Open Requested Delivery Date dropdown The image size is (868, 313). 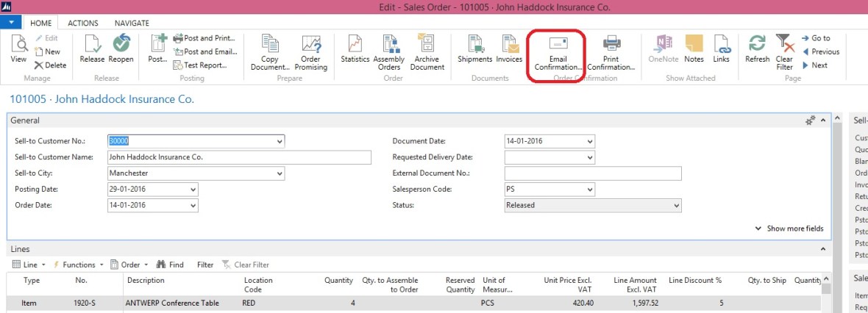[x=589, y=157]
